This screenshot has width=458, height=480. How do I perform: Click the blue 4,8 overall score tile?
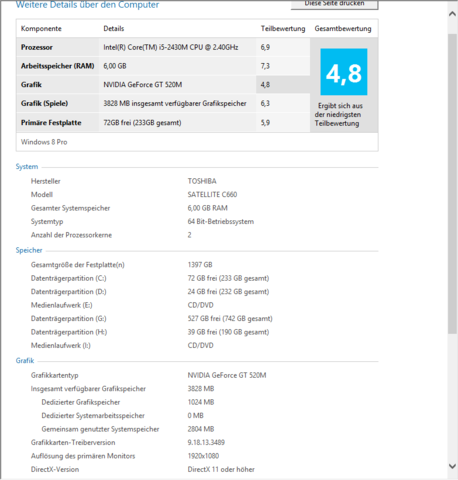pyautogui.click(x=344, y=72)
